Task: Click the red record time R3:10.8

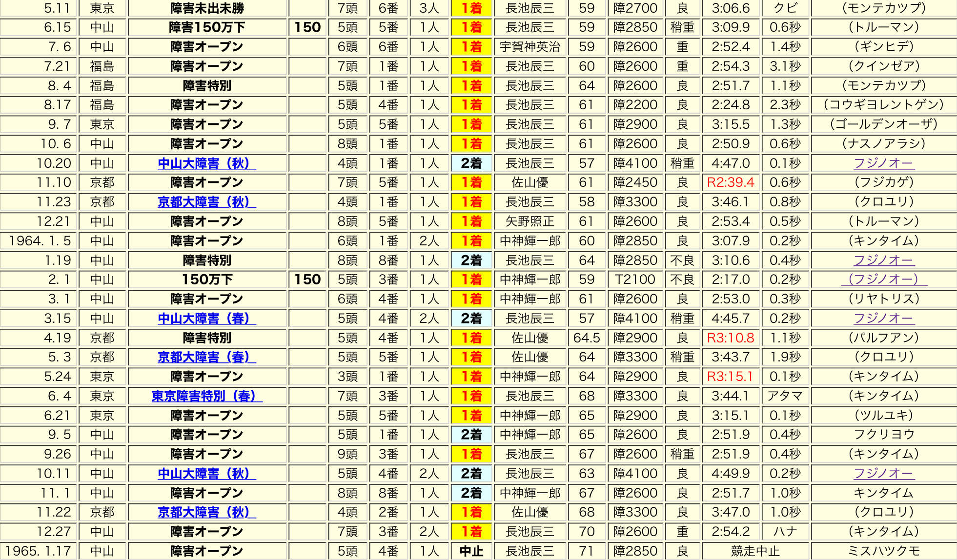Action: [x=731, y=338]
